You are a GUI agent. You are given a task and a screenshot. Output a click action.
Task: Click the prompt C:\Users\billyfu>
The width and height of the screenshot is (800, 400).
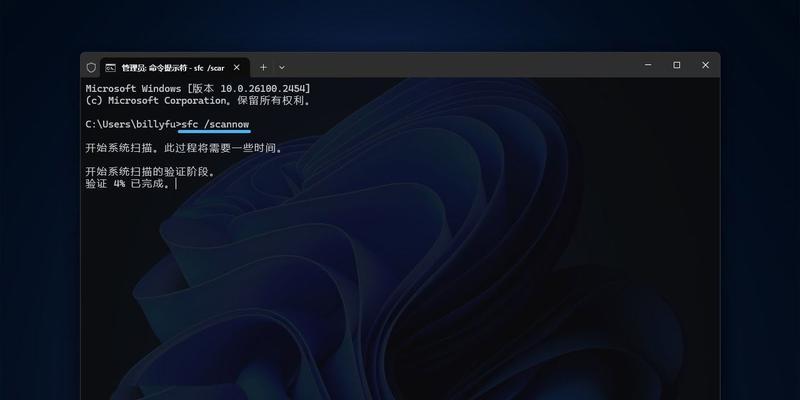[x=133, y=124]
